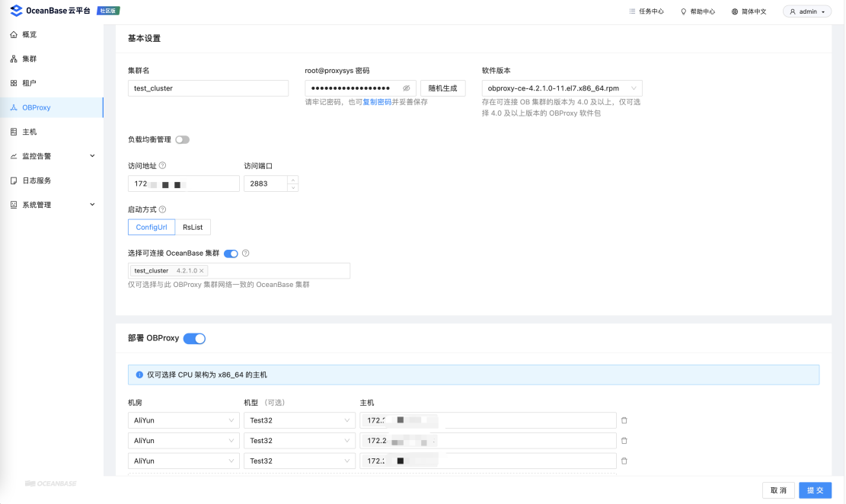Open second row 机房 AliYun dropdown

pyautogui.click(x=184, y=441)
